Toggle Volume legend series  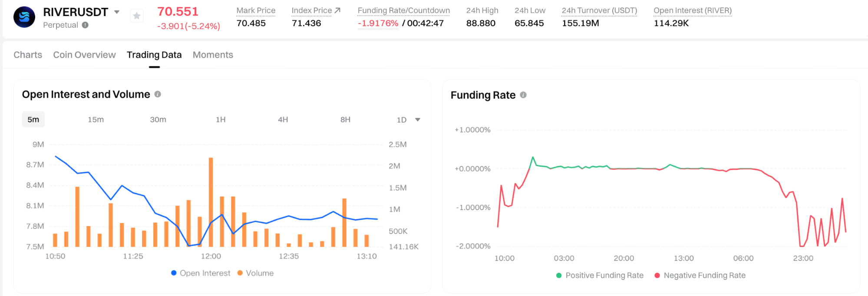255,273
